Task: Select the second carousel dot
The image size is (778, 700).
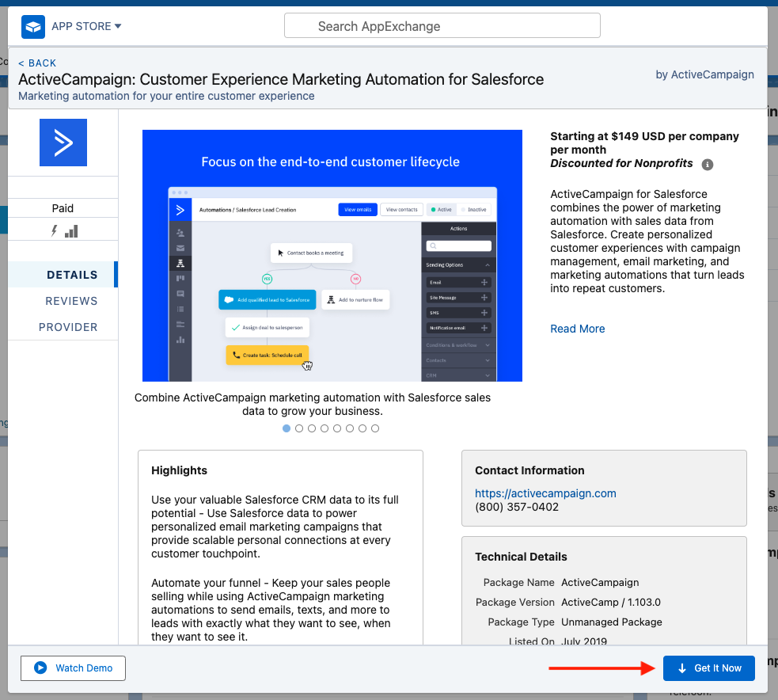Action: (x=299, y=428)
